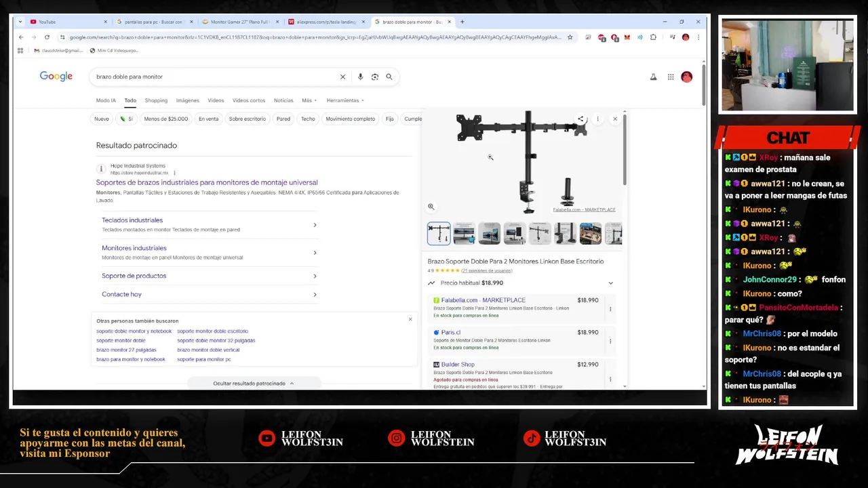Expand the 'Herramientas' dropdown
868x488 pixels.
click(x=345, y=100)
